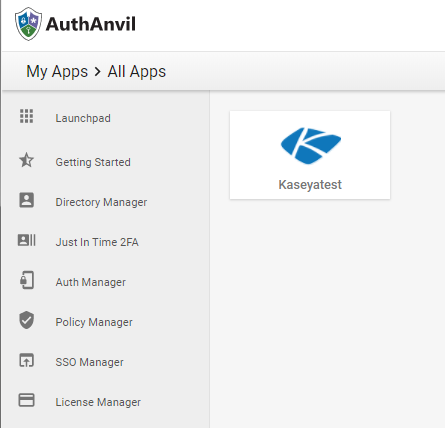
Task: Open Directory Manager menu entry
Action: [x=101, y=202]
